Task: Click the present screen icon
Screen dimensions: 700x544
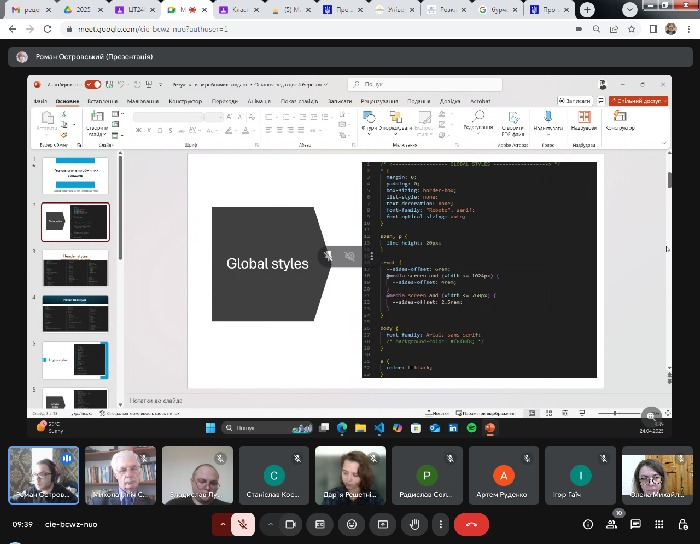Action: point(382,524)
